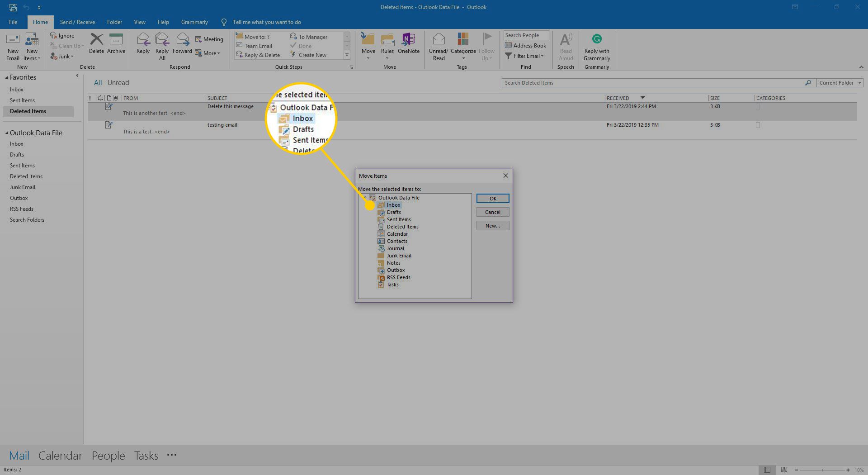This screenshot has width=868, height=475.
Task: Click the Reply All icon
Action: [x=162, y=39]
